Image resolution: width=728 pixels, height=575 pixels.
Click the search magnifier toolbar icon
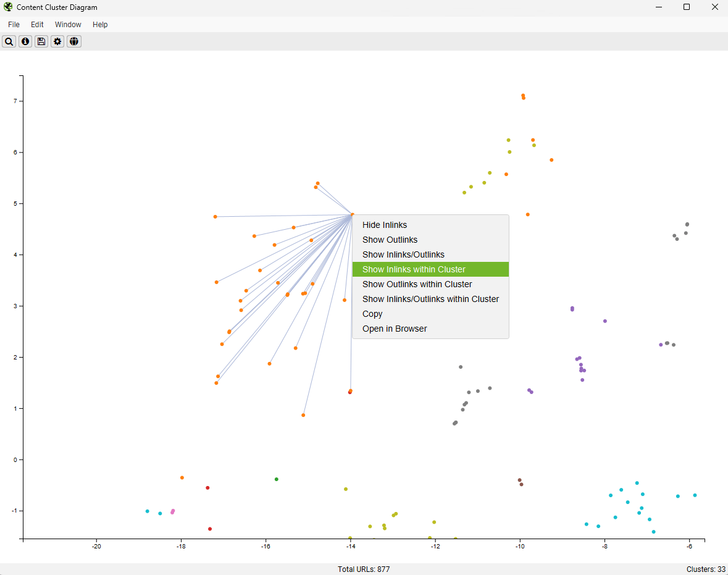tap(9, 41)
